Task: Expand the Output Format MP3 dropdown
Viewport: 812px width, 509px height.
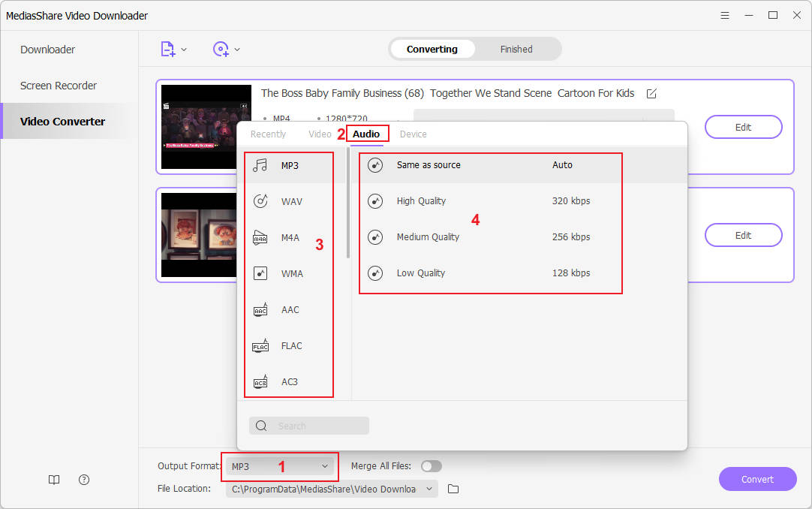Action: (x=280, y=466)
